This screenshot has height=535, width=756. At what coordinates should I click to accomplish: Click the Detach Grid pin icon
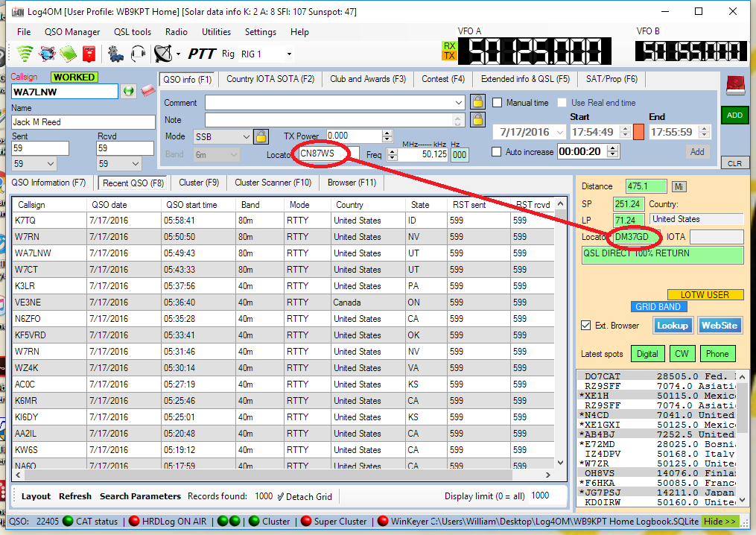pyautogui.click(x=281, y=496)
